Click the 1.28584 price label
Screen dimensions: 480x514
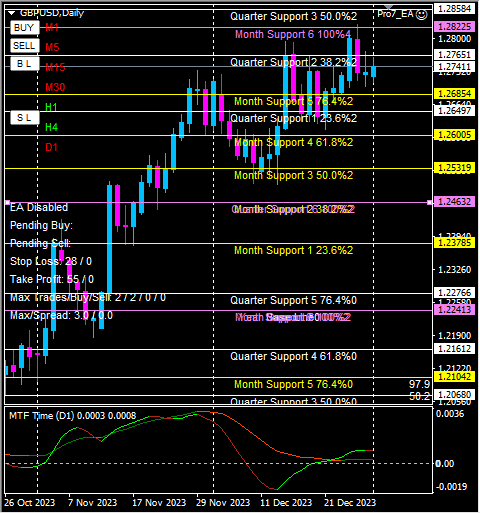[x=455, y=9]
